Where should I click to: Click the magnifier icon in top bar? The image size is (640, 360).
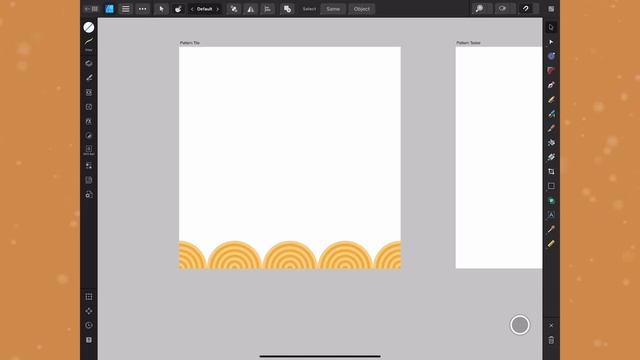click(479, 9)
